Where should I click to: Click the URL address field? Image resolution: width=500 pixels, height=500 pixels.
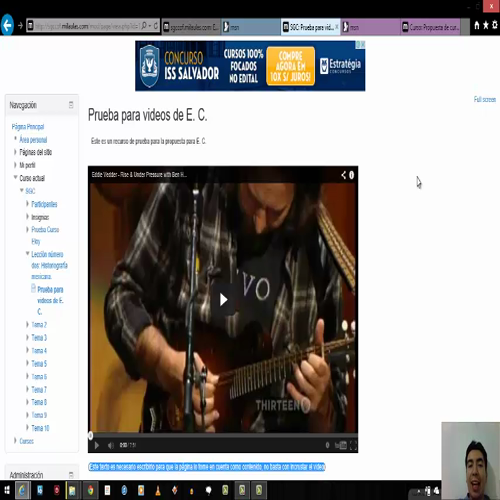pyautogui.click(x=87, y=26)
